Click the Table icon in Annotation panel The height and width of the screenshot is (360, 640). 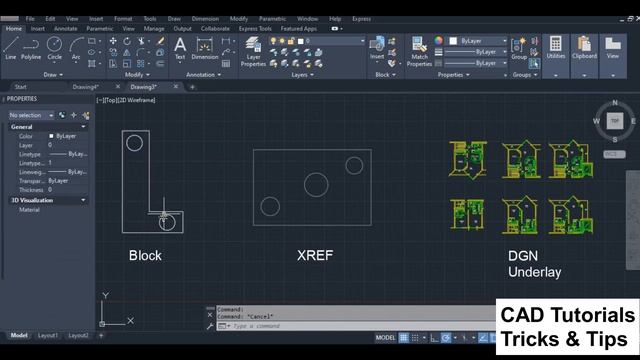pyautogui.click(x=226, y=64)
